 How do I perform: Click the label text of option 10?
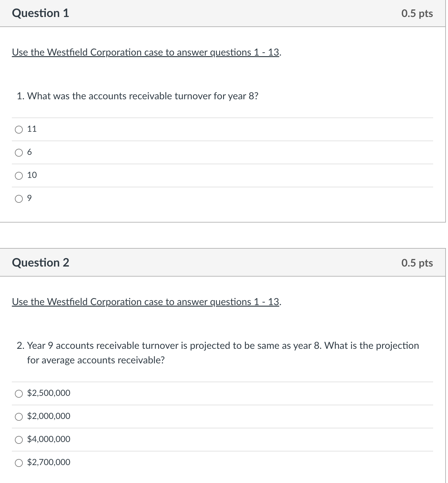pos(32,175)
